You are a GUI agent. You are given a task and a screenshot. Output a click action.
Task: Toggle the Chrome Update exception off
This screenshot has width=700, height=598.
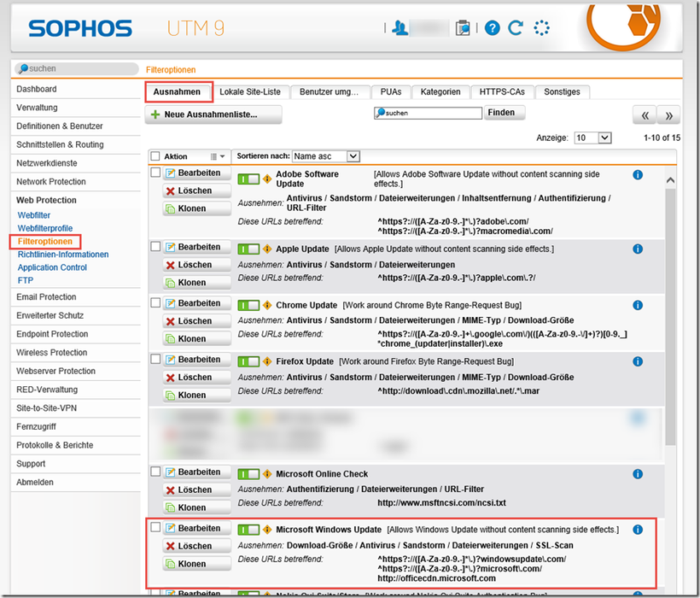tap(248, 306)
